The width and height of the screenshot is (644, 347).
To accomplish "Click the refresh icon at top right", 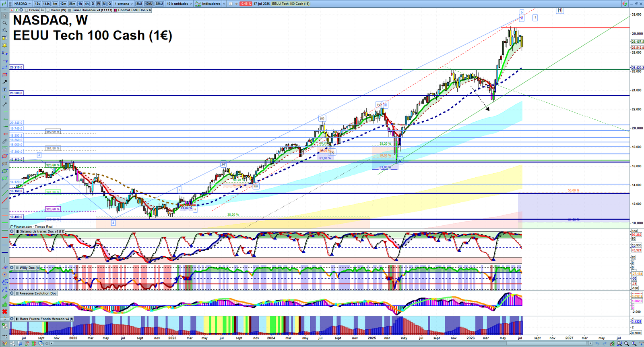I will [x=625, y=4].
